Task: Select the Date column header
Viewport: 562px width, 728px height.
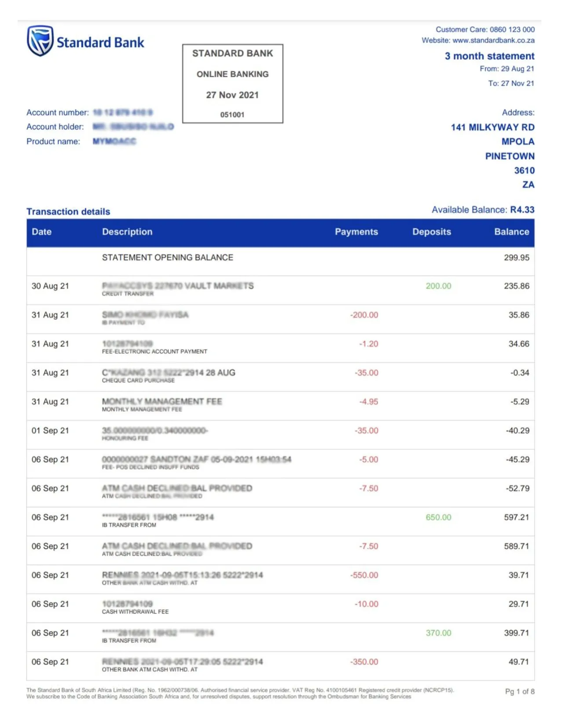Action: pyautogui.click(x=42, y=232)
